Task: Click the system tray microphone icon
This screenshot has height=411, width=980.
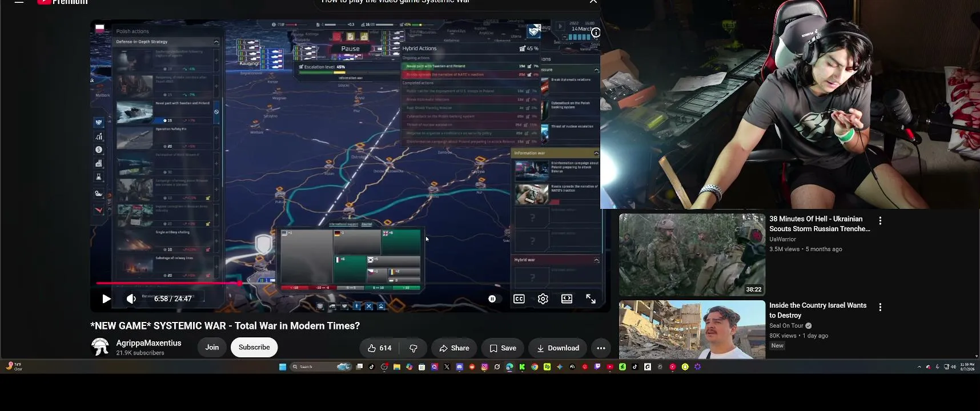Action: pos(937,367)
